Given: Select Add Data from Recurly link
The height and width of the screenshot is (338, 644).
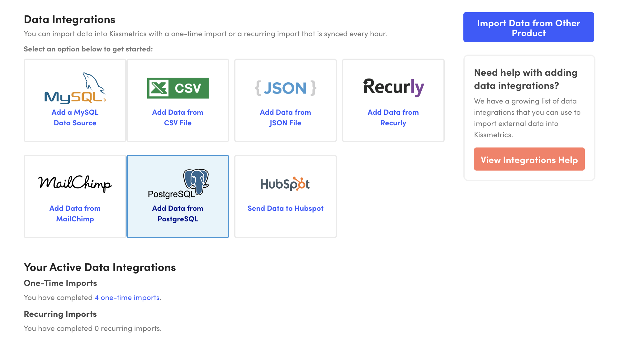Looking at the screenshot, I should [x=393, y=117].
